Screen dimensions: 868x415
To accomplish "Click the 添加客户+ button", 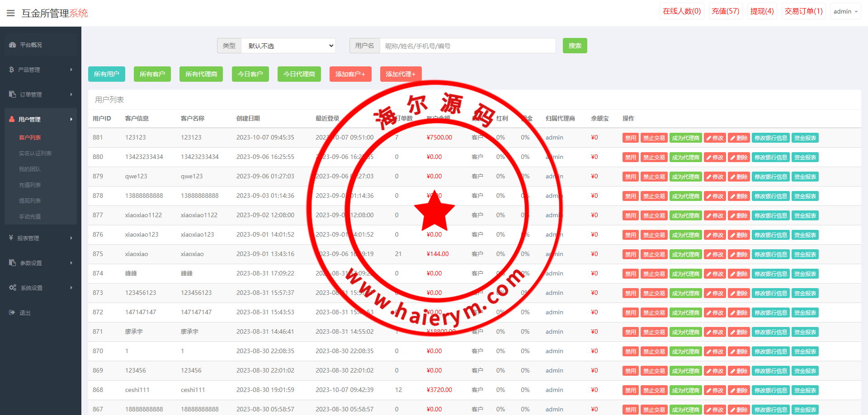I will coord(350,74).
